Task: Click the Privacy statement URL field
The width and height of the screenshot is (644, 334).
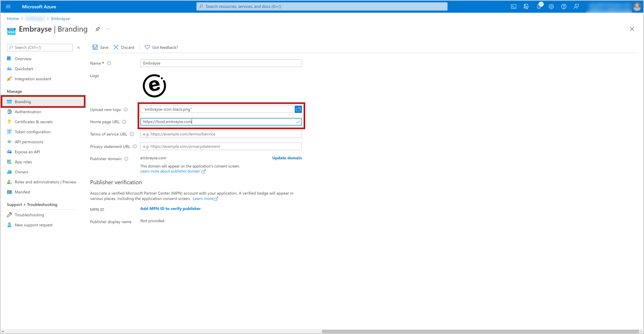Action: click(221, 146)
